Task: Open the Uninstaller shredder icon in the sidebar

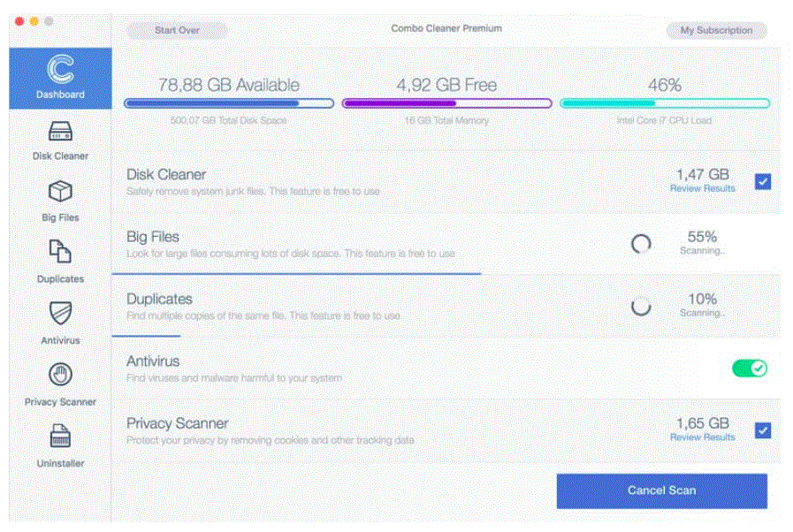Action: 60,436
